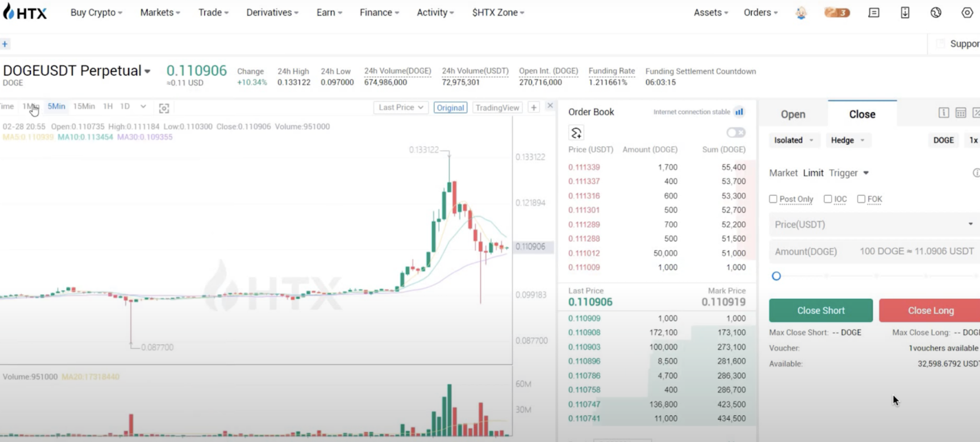The width and height of the screenshot is (980, 442).
Task: Change the Isolated margin mode dropdown
Action: pos(794,140)
